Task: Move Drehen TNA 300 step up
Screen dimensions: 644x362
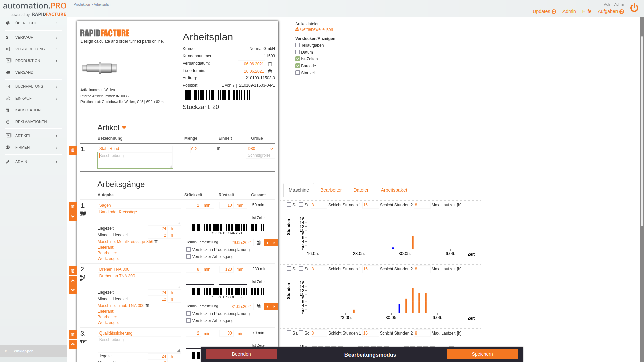Action: [x=73, y=280]
